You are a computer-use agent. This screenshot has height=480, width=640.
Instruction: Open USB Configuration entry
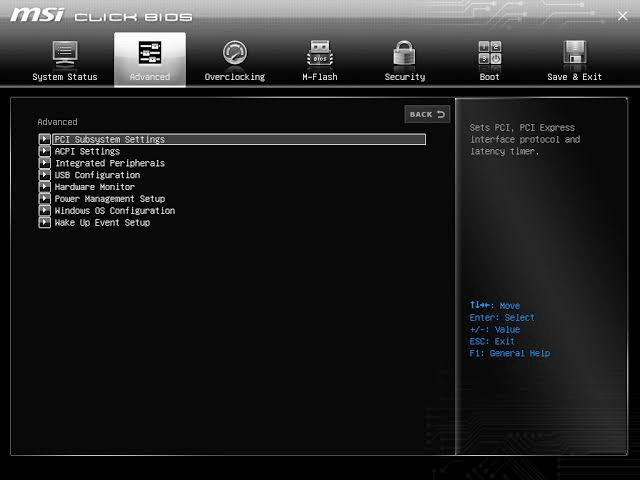(x=97, y=175)
